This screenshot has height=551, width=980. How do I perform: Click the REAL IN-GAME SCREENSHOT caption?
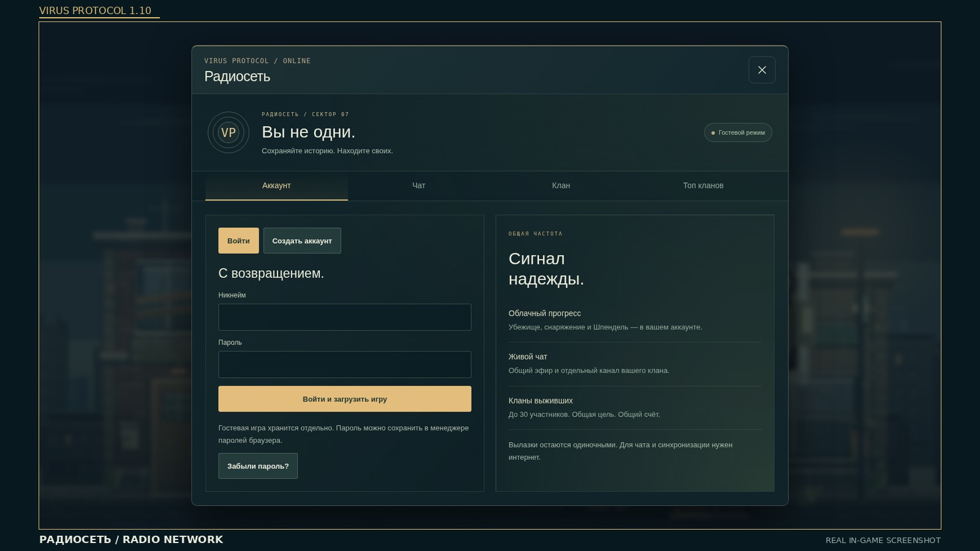pyautogui.click(x=883, y=540)
